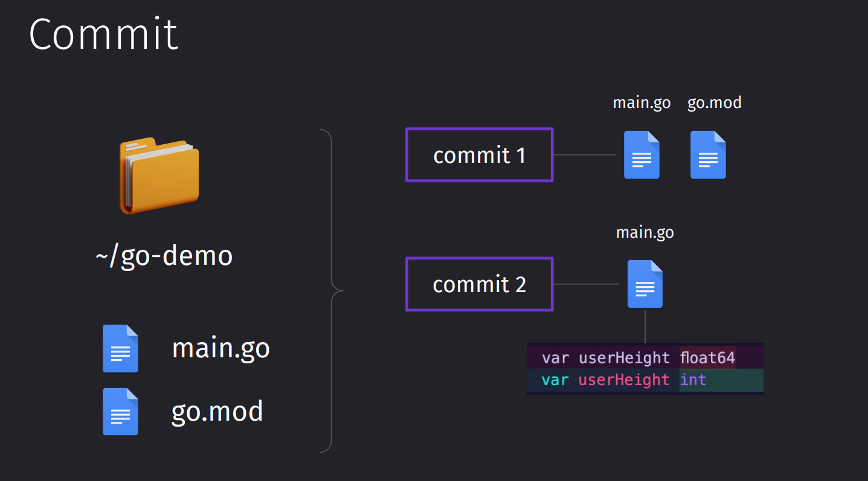
Task: Click the removed float64 diff line
Action: (645, 357)
